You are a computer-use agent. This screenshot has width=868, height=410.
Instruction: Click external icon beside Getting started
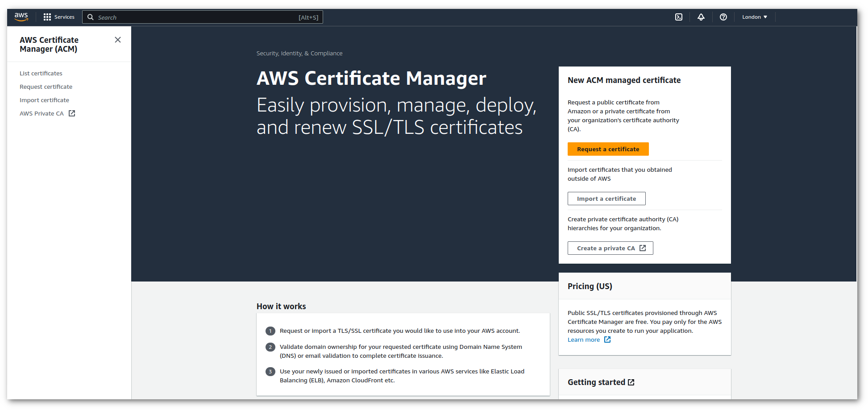pyautogui.click(x=631, y=382)
